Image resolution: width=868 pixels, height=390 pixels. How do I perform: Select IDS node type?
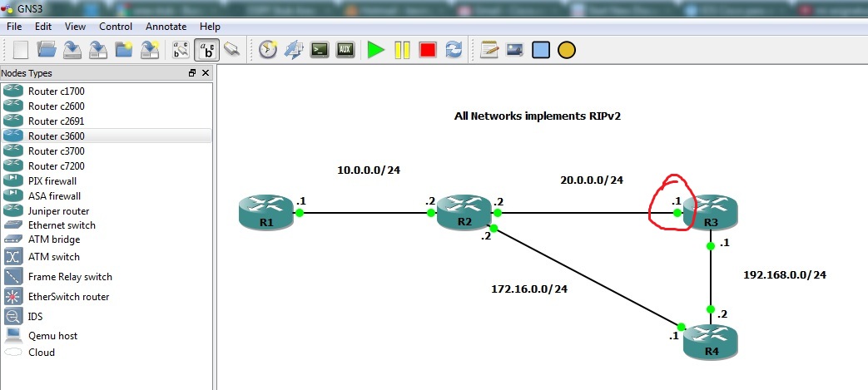pos(107,317)
